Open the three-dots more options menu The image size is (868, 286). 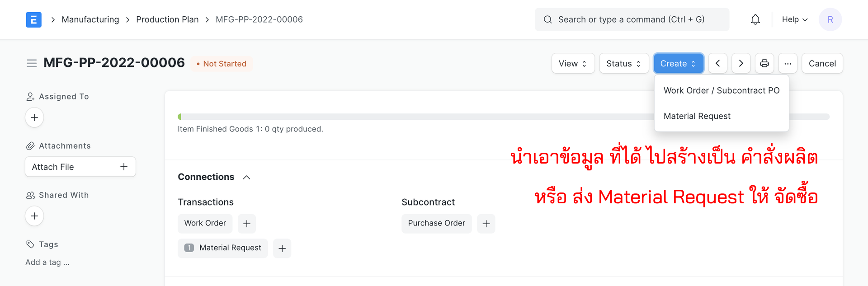(x=788, y=63)
